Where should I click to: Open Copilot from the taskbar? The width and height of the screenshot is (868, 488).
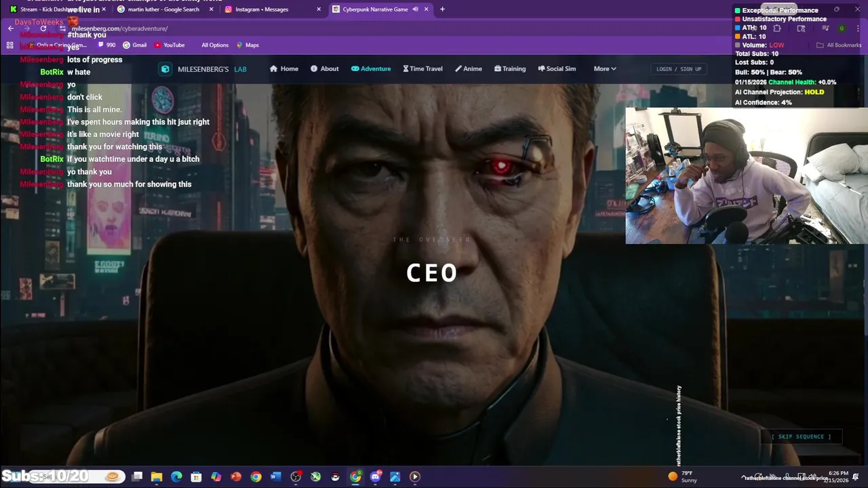(x=216, y=476)
